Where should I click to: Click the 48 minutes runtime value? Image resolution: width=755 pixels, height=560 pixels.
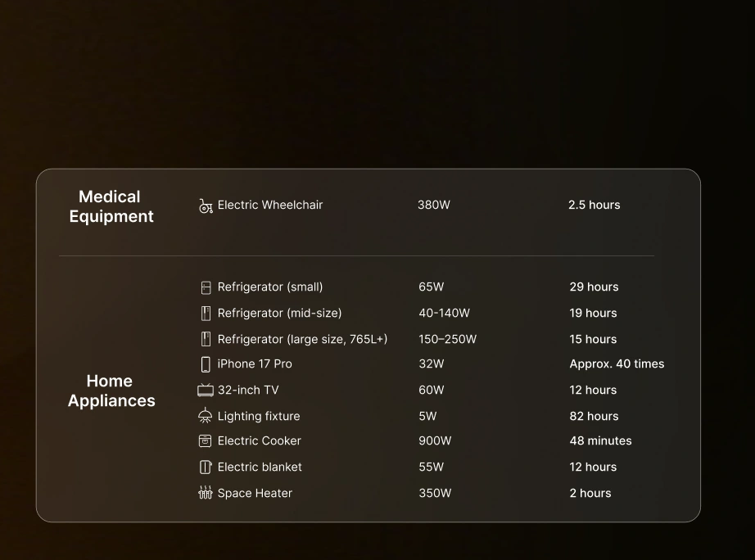600,440
